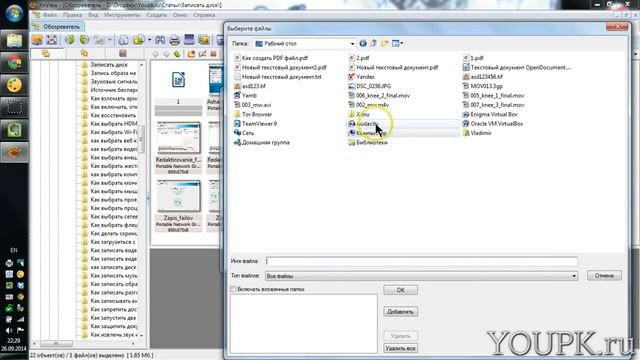
Task: Click the Explorer folder icon on the taskbar
Action: 14,40
